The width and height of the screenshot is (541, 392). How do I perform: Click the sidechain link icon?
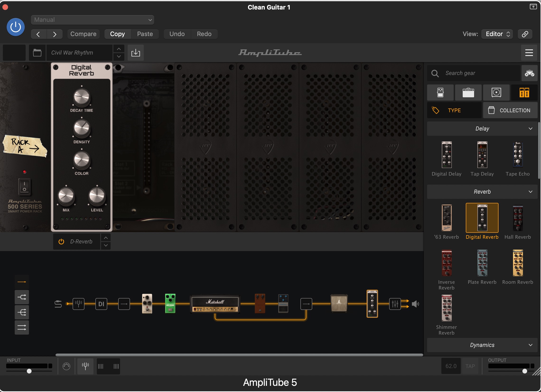(525, 34)
